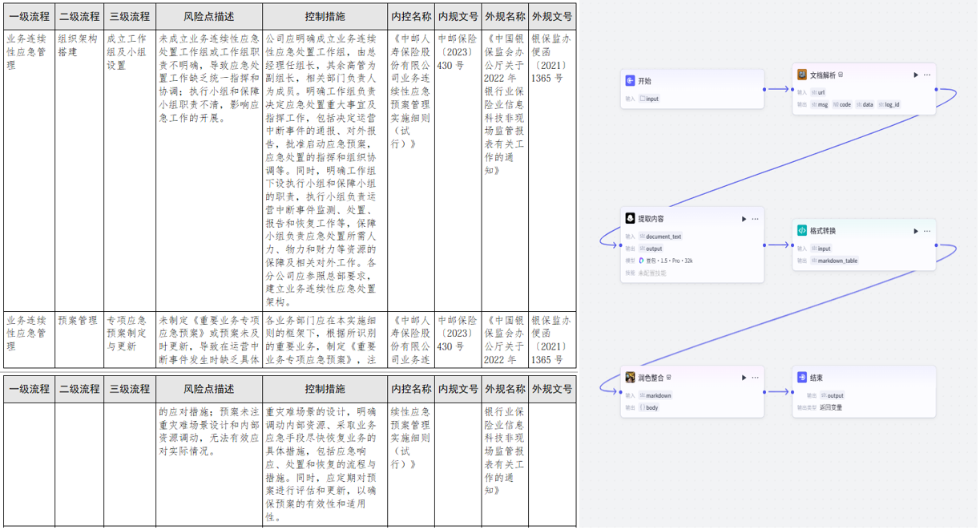The height and width of the screenshot is (530, 980).
Task: Click the 提取内容 node icon
Action: click(x=631, y=218)
